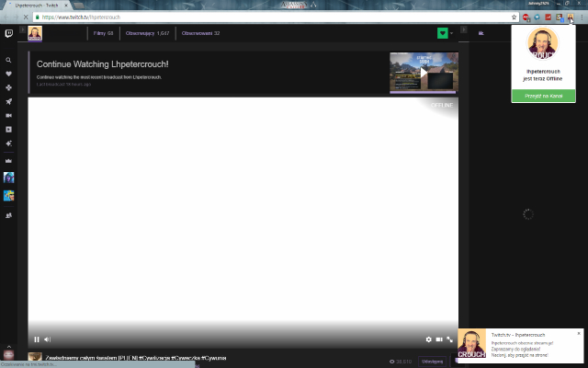Image resolution: width=588 pixels, height=368 pixels.
Task: Click the browser address bar URL
Action: (81, 17)
